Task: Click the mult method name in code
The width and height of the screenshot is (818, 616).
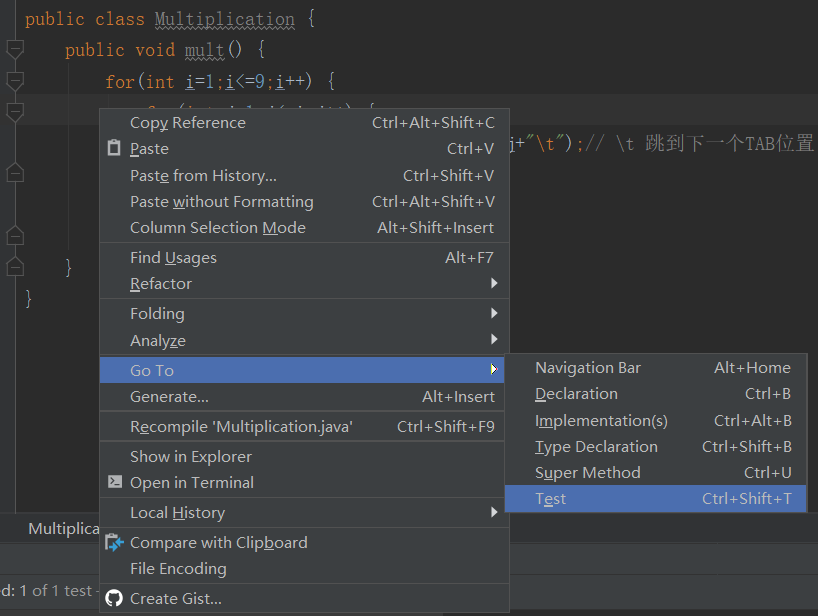Action: 204,50
